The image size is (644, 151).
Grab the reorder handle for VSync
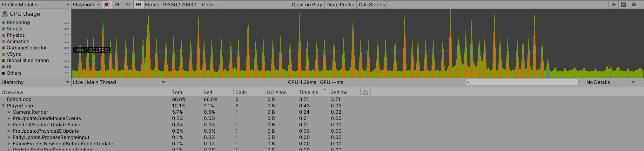[x=66, y=54]
